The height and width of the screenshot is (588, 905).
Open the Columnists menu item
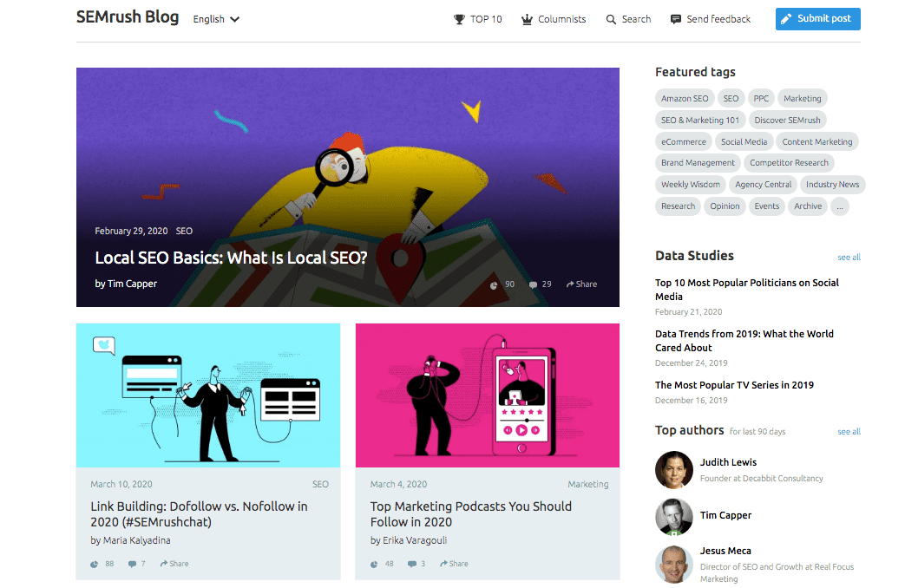point(554,19)
